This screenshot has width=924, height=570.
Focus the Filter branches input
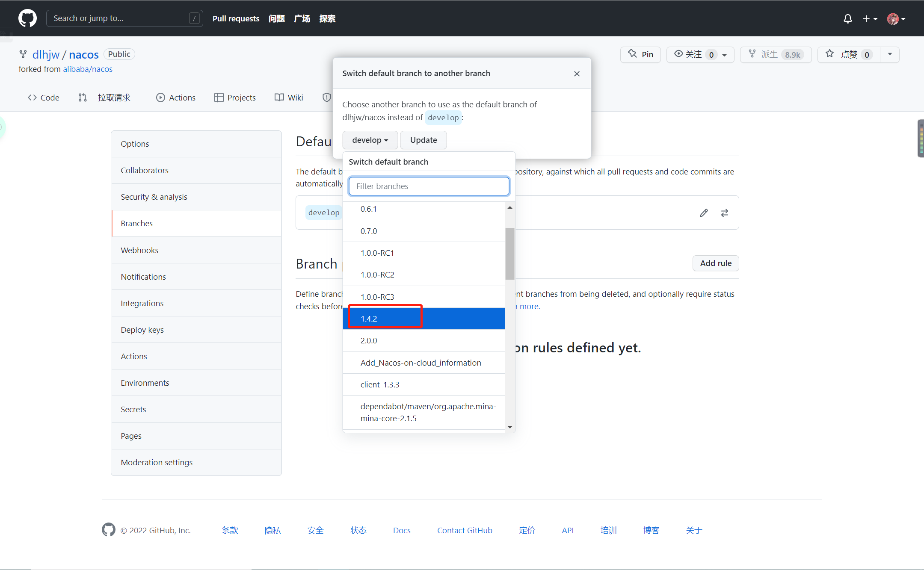coord(429,186)
